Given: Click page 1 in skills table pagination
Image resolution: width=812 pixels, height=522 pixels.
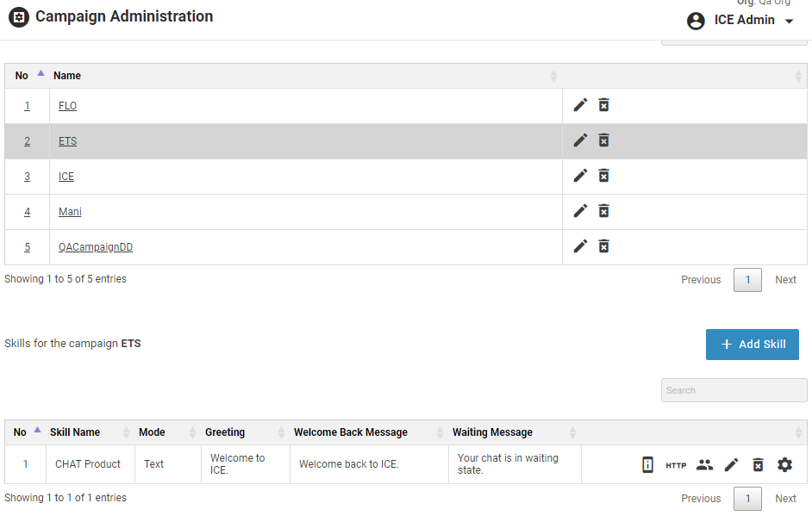Looking at the screenshot, I should point(747,499).
